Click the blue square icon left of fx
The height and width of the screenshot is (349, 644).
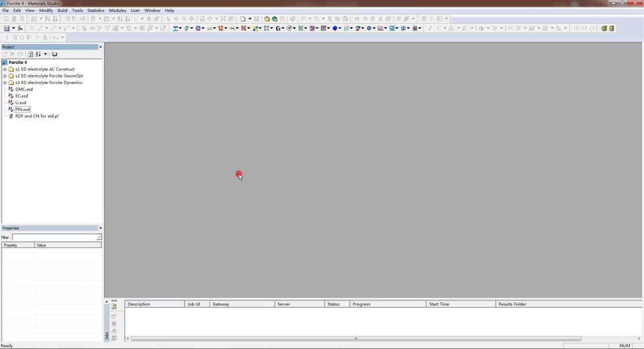pos(7,28)
